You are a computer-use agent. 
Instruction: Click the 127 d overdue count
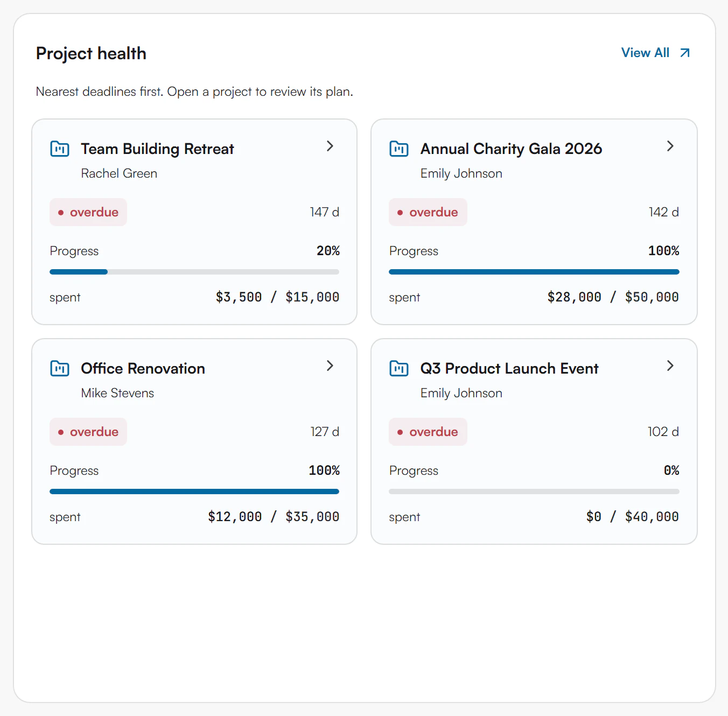click(325, 432)
